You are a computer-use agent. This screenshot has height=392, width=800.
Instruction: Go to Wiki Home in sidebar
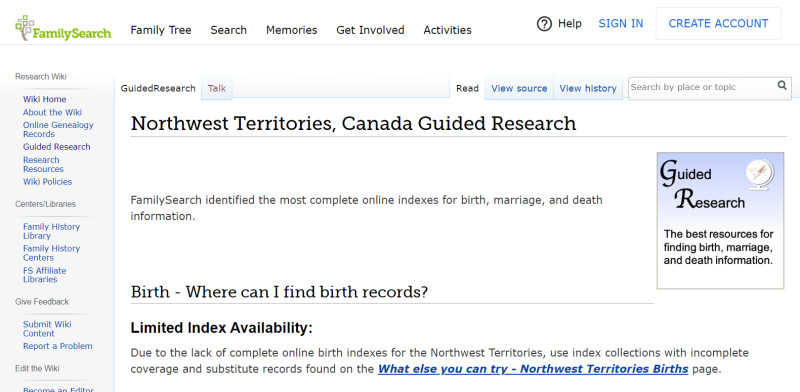click(44, 99)
